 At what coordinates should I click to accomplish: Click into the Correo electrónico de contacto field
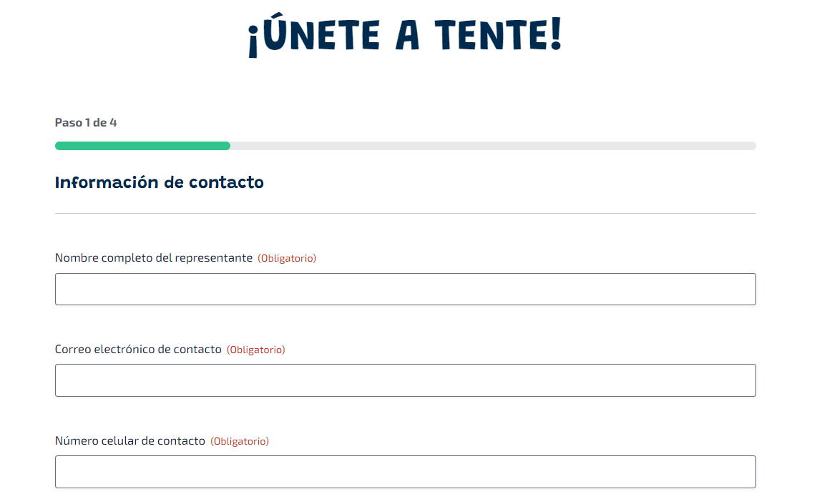point(405,380)
